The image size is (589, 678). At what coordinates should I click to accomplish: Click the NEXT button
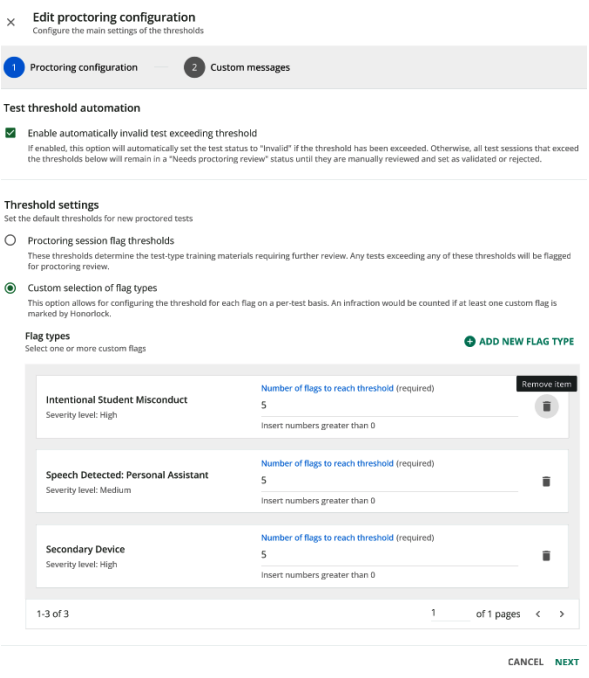567,662
